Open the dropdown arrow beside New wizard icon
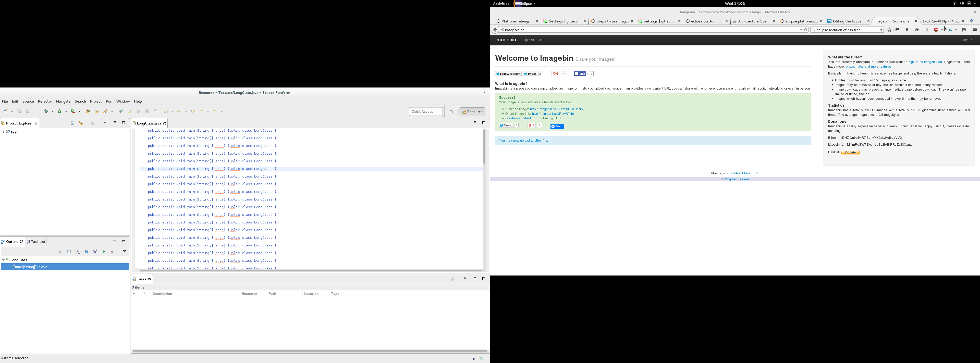The height and width of the screenshot is (363, 980). pos(12,111)
